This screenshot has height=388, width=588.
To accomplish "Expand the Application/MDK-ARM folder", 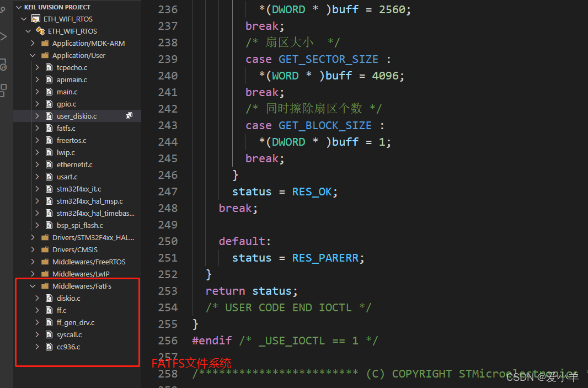I will (32, 43).
